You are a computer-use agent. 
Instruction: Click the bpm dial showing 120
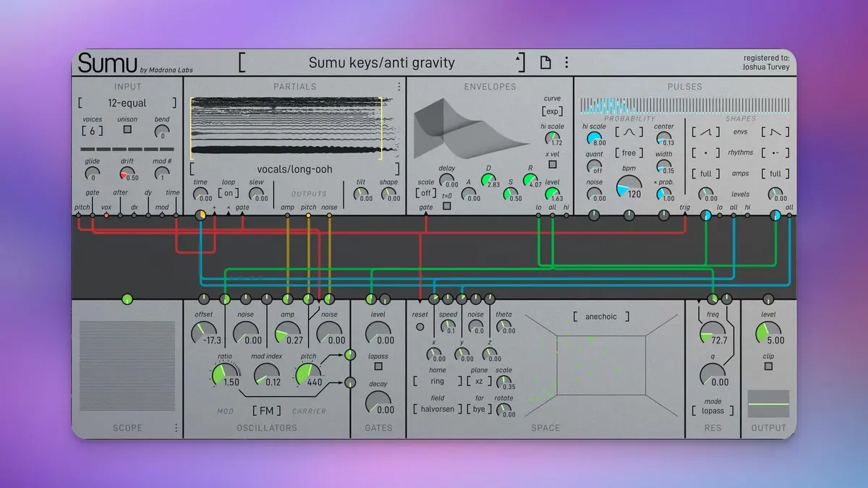pos(628,187)
